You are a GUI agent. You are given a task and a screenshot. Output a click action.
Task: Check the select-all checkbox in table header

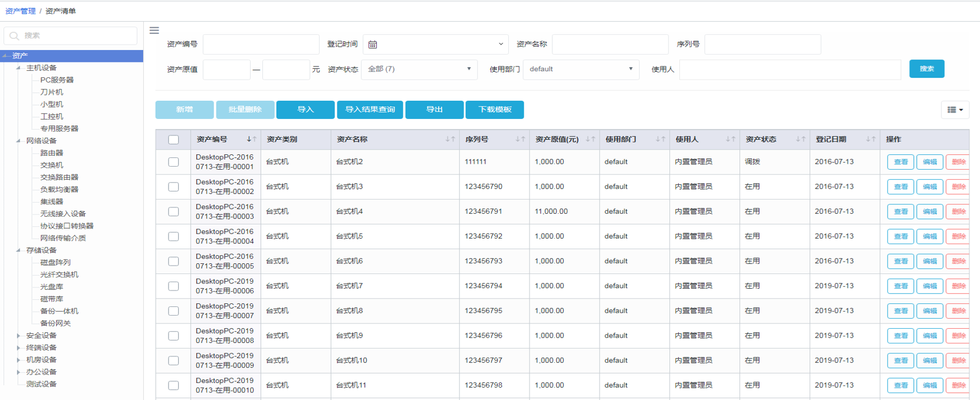173,140
